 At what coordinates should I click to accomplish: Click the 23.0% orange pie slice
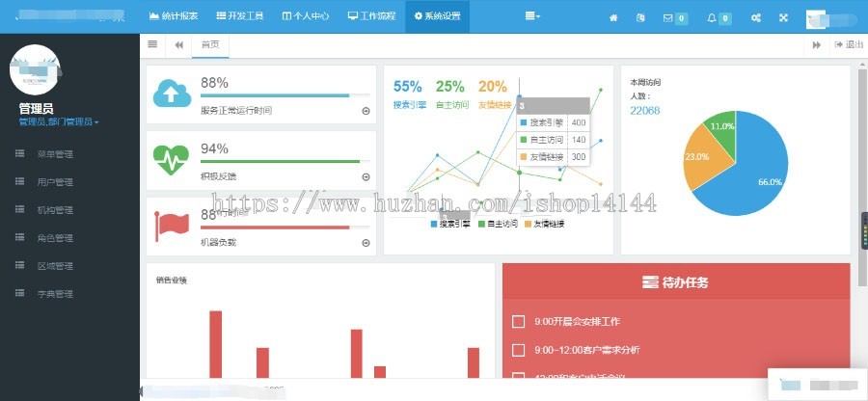click(x=704, y=160)
